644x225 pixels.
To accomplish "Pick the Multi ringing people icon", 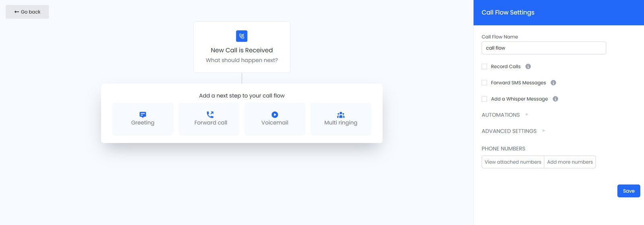I will click(x=341, y=115).
